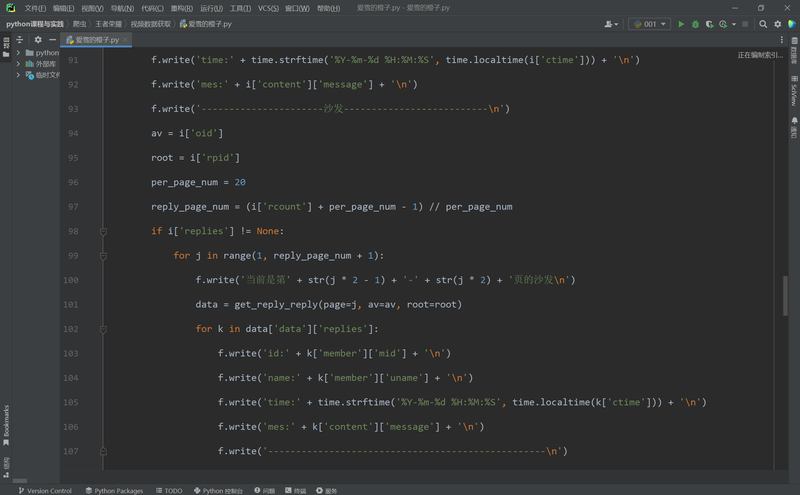This screenshot has height=495, width=800.
Task: Open the 帮助(H) menu
Action: pyautogui.click(x=329, y=8)
